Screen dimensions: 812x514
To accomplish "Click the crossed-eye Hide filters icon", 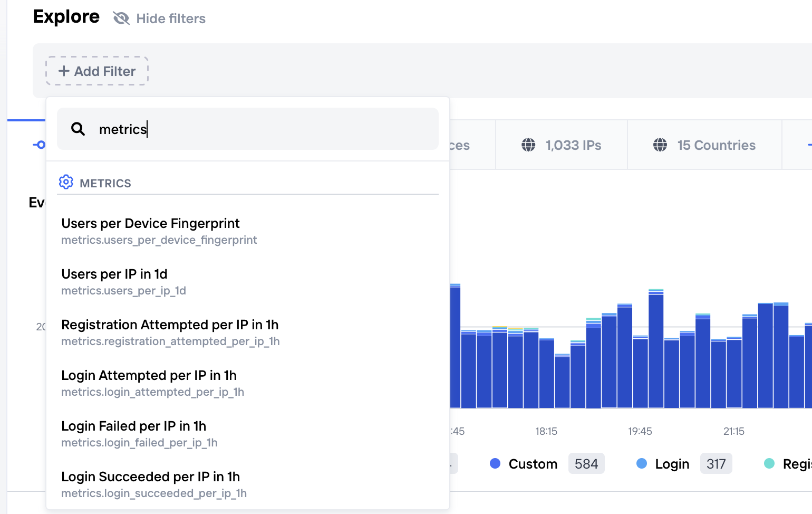I will click(121, 18).
